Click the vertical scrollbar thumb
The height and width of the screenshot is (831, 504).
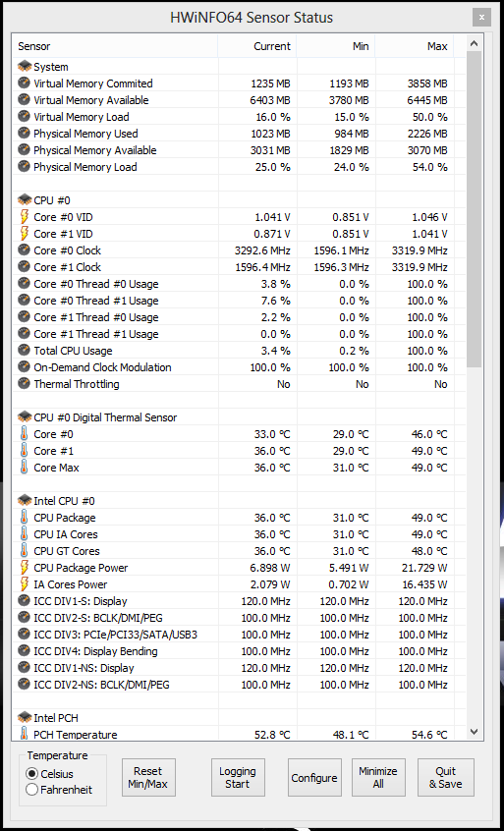[x=475, y=210]
